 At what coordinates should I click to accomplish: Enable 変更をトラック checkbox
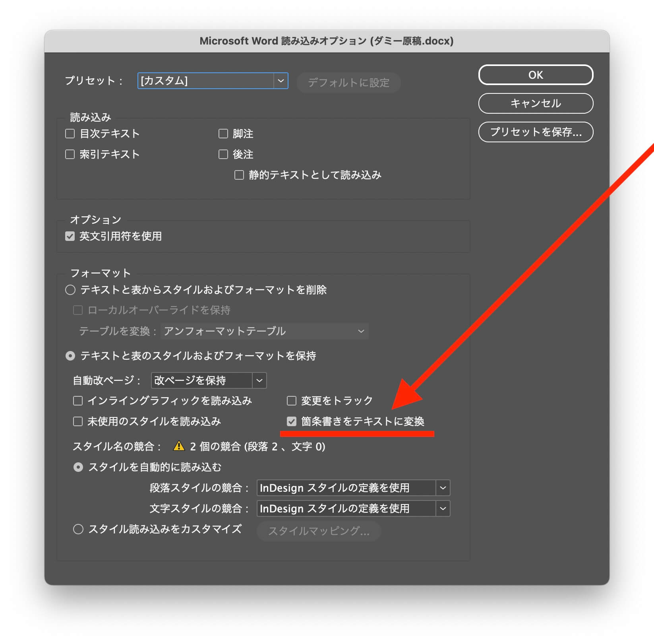[292, 401]
